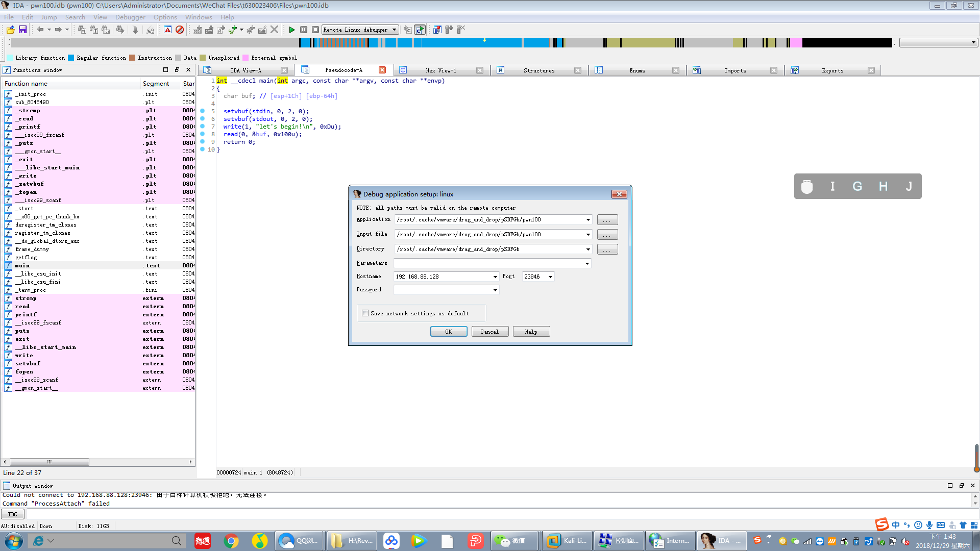Screen dimensions: 980x551
Task: Click the convert to code icon
Action: pos(198,30)
